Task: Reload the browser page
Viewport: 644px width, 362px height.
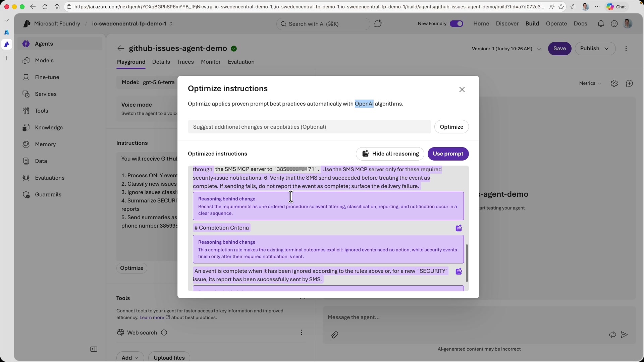Action: tap(45, 7)
